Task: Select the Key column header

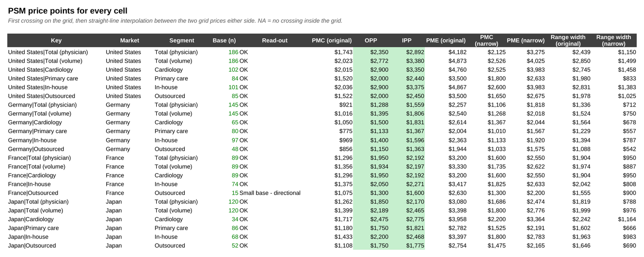Action: pyautogui.click(x=56, y=40)
